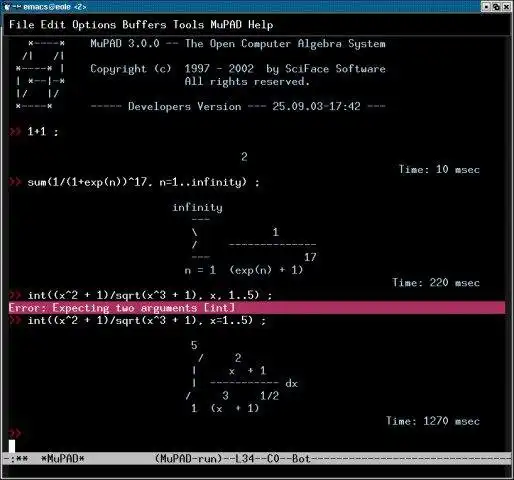Click the int line with 'x=1..5'

click(x=147, y=321)
